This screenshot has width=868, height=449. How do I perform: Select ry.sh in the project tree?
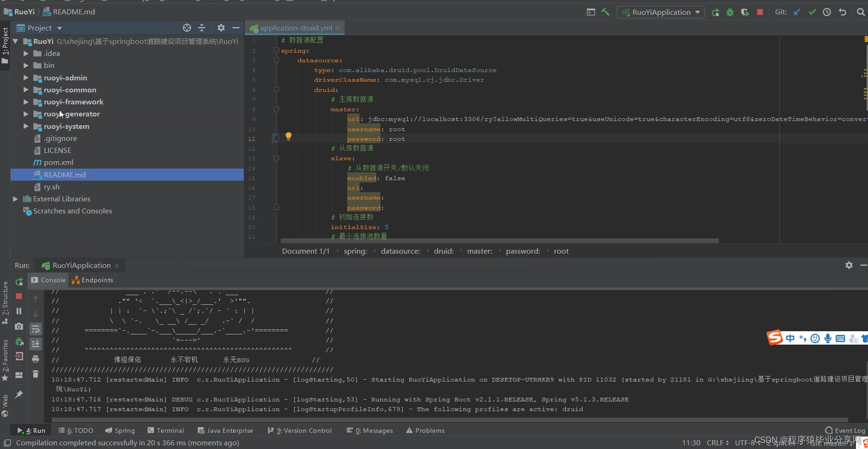(52, 187)
